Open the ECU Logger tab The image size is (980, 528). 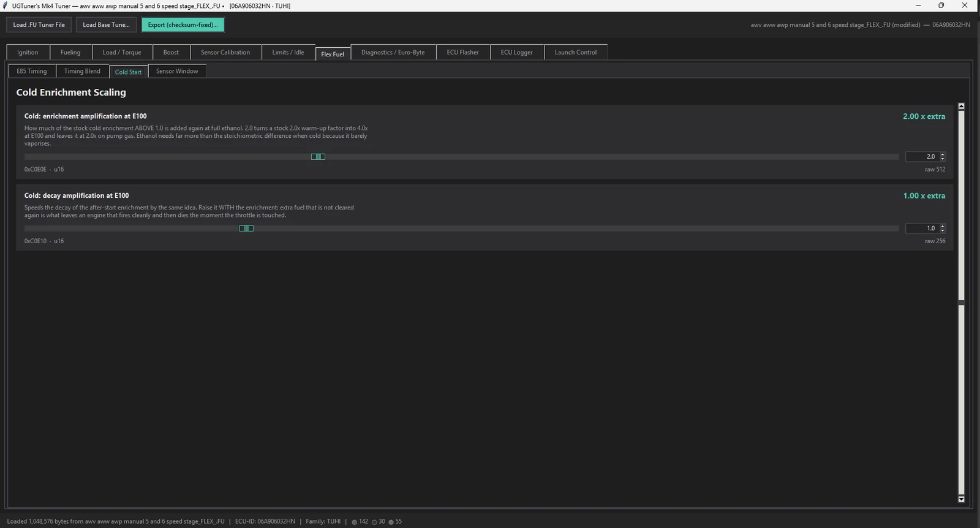point(516,52)
